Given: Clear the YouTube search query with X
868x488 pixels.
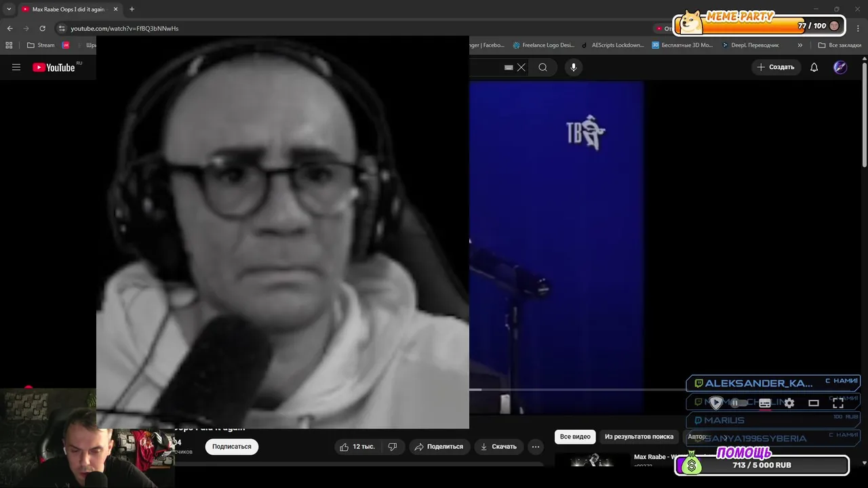Looking at the screenshot, I should tap(521, 67).
